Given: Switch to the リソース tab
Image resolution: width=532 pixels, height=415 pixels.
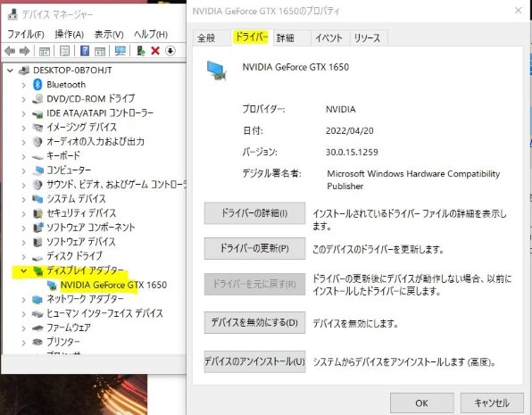Looking at the screenshot, I should coord(368,37).
